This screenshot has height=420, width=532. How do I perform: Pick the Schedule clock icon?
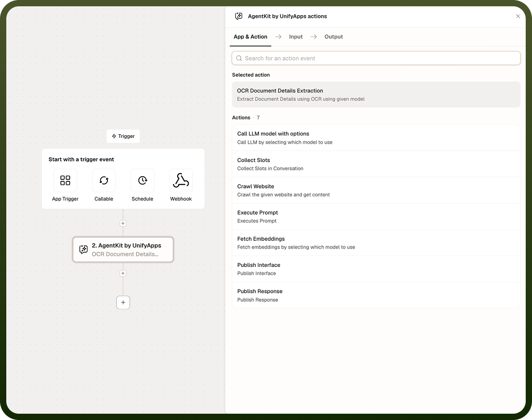143,180
